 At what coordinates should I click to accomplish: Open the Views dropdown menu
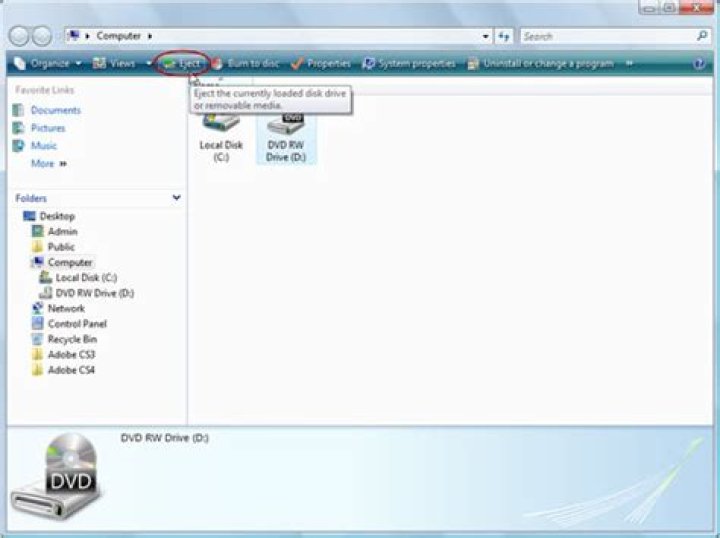point(120,63)
